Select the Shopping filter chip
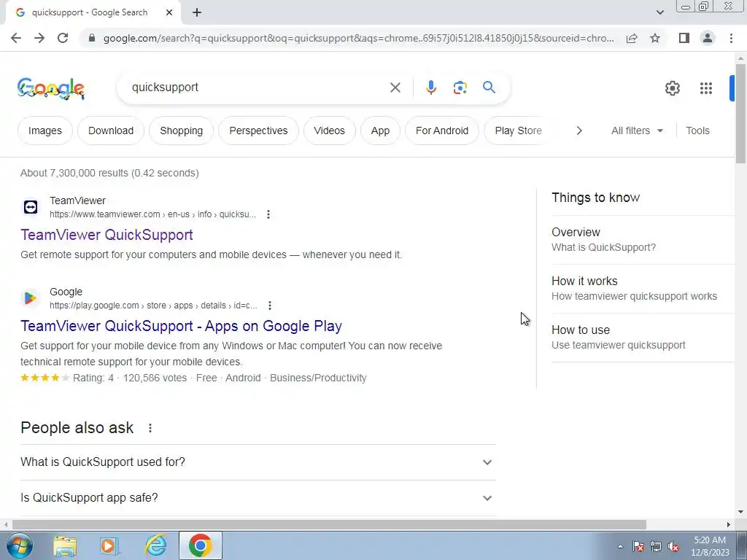 181,131
